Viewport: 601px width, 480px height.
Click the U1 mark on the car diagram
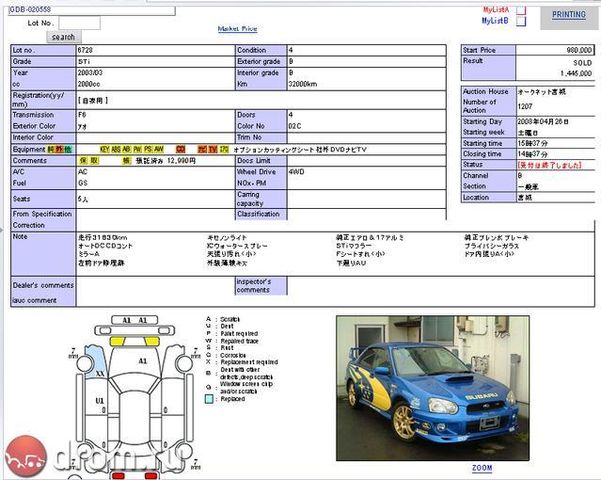(100, 401)
